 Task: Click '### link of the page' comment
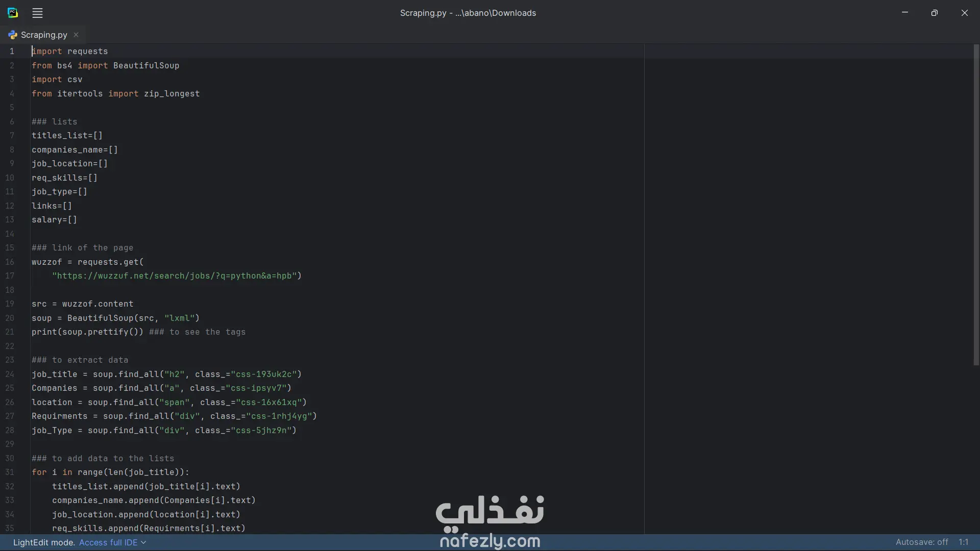pyautogui.click(x=82, y=247)
